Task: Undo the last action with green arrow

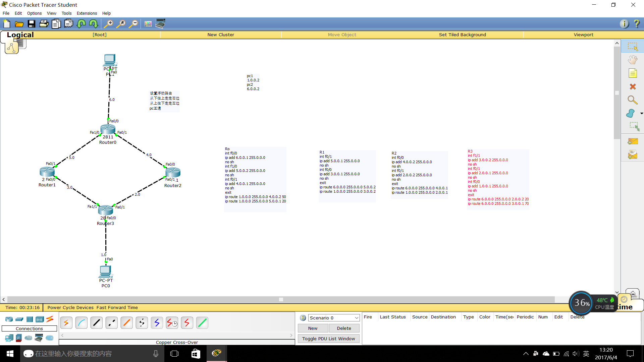Action: point(81,24)
